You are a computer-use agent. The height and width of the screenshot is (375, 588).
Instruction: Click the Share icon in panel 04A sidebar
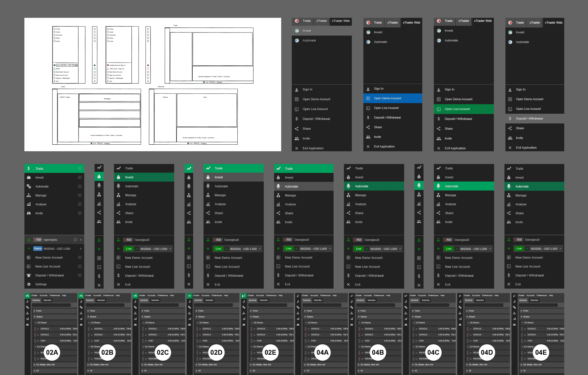coord(278,213)
